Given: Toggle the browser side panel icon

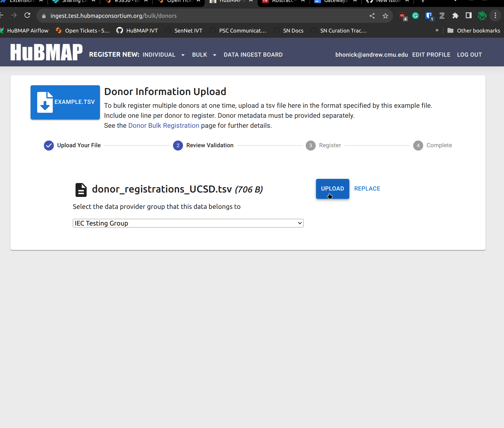Looking at the screenshot, I should click(x=469, y=16).
